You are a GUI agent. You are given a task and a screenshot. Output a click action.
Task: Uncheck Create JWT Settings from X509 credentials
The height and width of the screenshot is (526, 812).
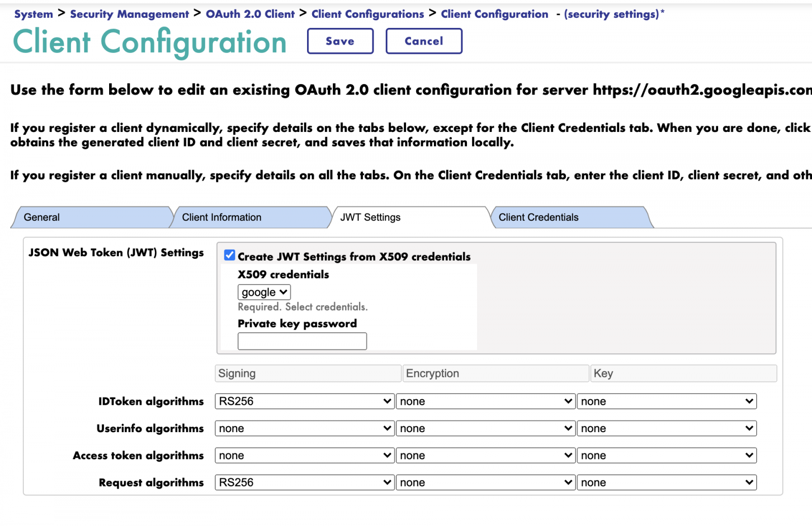click(x=230, y=255)
